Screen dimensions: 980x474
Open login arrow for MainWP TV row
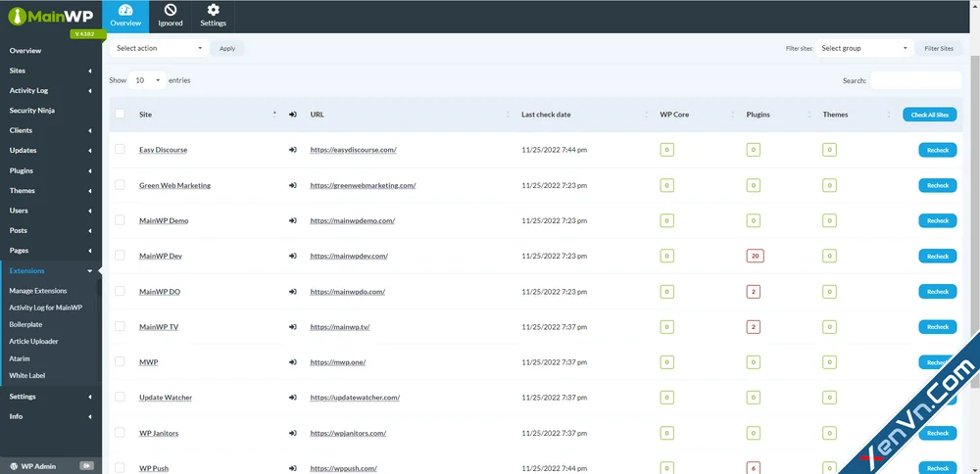click(292, 327)
